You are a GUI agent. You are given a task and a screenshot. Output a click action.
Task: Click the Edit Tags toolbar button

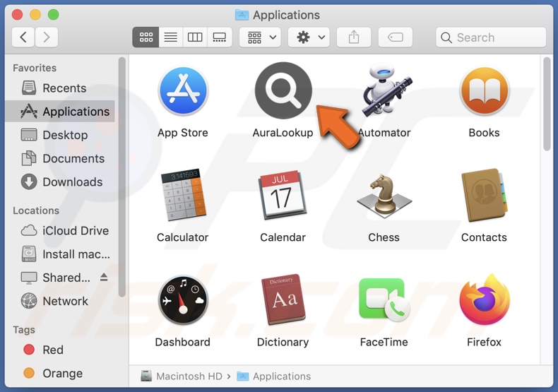click(396, 37)
